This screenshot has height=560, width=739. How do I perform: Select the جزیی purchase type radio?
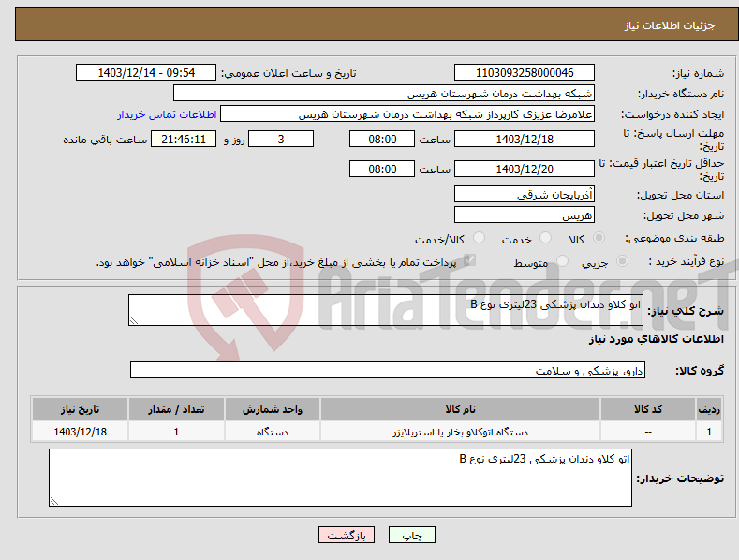[622, 260]
